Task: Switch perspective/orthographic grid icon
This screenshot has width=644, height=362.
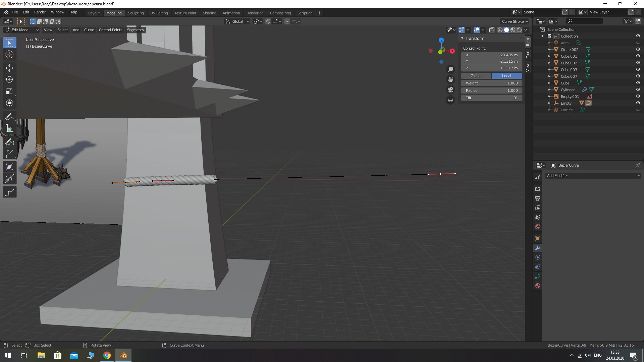Action: pos(450,100)
